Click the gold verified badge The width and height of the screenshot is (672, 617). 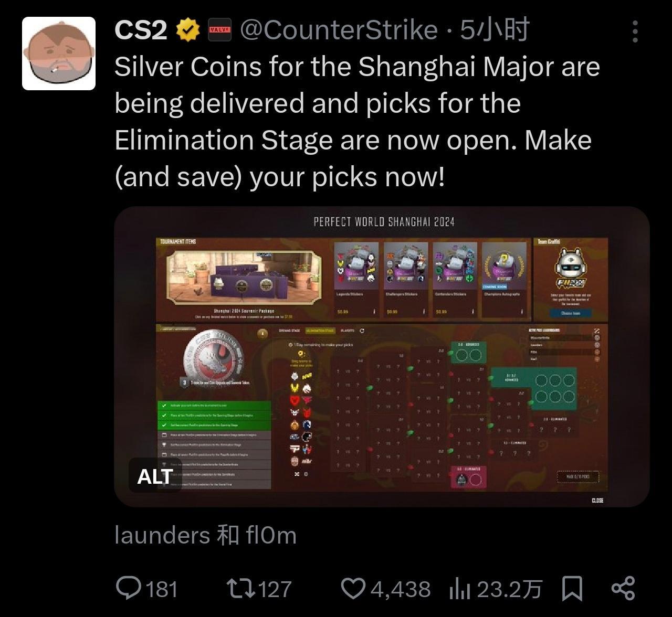pyautogui.click(x=187, y=30)
